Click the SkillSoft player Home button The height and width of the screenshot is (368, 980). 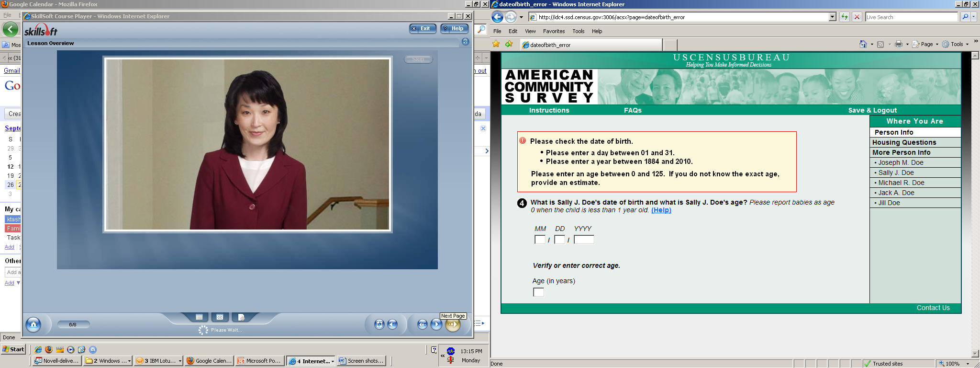[33, 324]
